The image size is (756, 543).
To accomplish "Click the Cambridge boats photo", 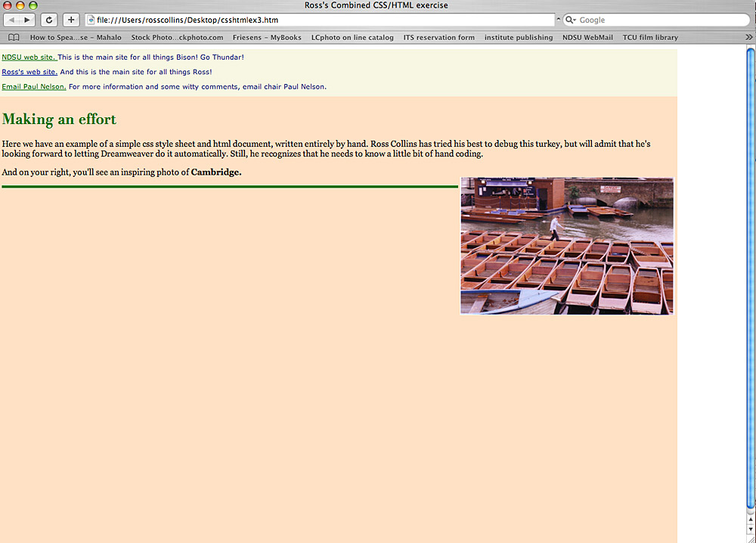I will click(566, 246).
